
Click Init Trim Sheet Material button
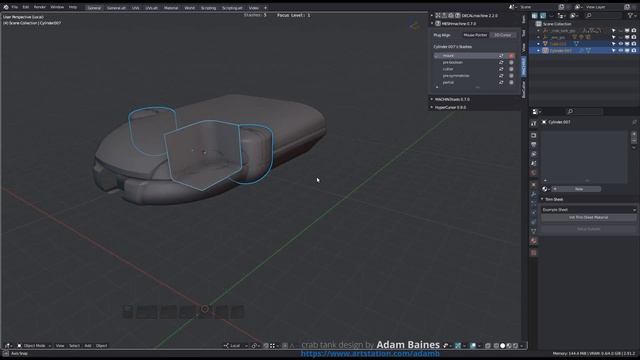click(589, 218)
